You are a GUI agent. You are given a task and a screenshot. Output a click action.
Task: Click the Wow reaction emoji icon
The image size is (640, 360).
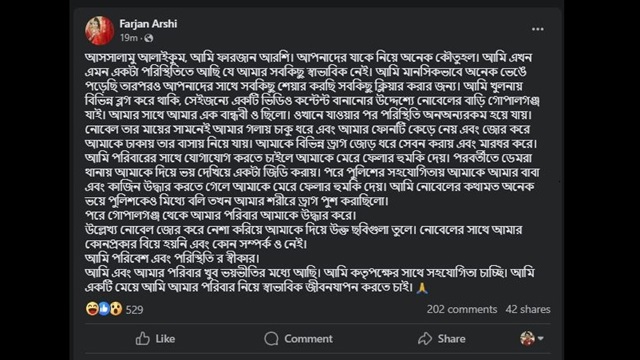pyautogui.click(x=116, y=309)
